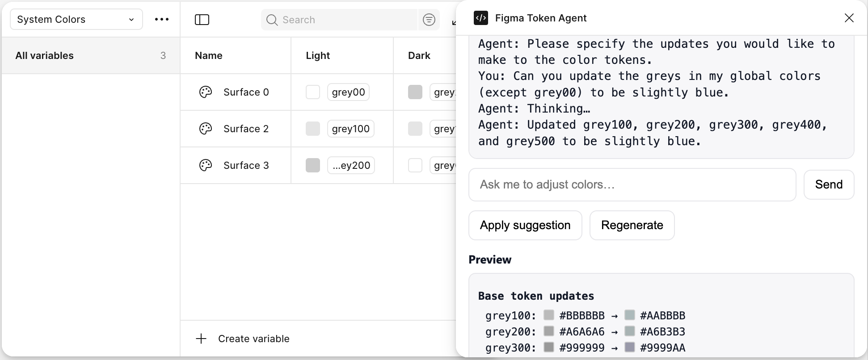Click the Surface 0 Light color swatch
The width and height of the screenshot is (868, 360).
pyautogui.click(x=313, y=92)
